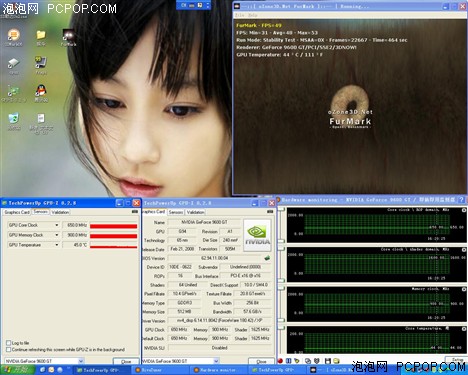Click Close button in GPU-Z sensors window
Viewport: 468px width, 375px height.
coord(126,361)
